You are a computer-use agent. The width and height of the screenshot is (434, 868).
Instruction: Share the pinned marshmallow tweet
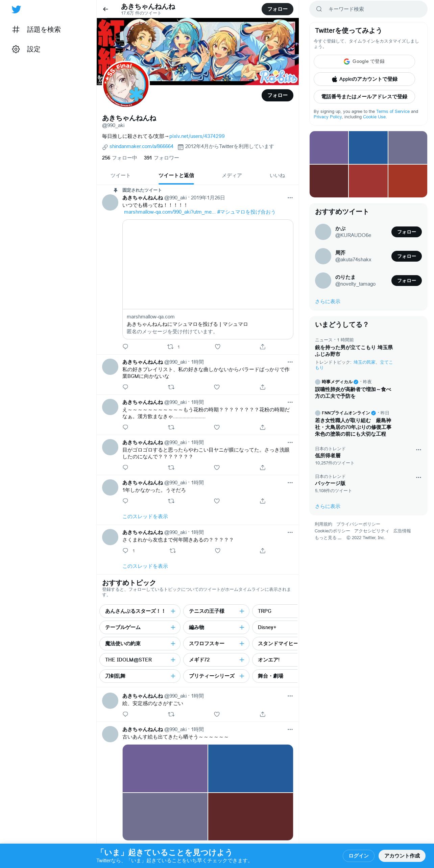pos(263,346)
